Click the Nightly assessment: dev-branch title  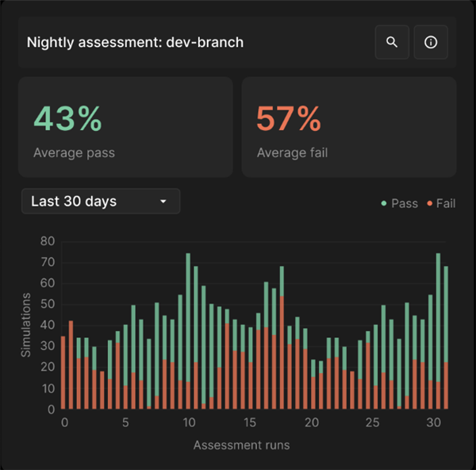[135, 42]
